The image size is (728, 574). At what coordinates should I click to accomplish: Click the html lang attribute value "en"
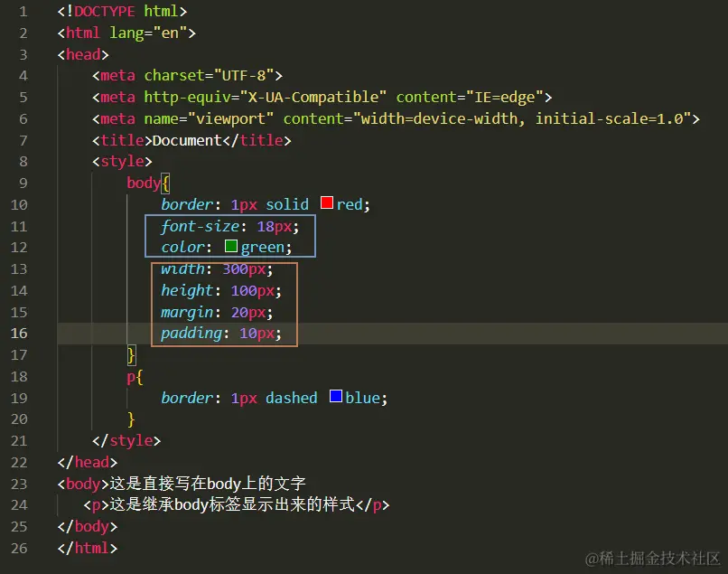(167, 33)
